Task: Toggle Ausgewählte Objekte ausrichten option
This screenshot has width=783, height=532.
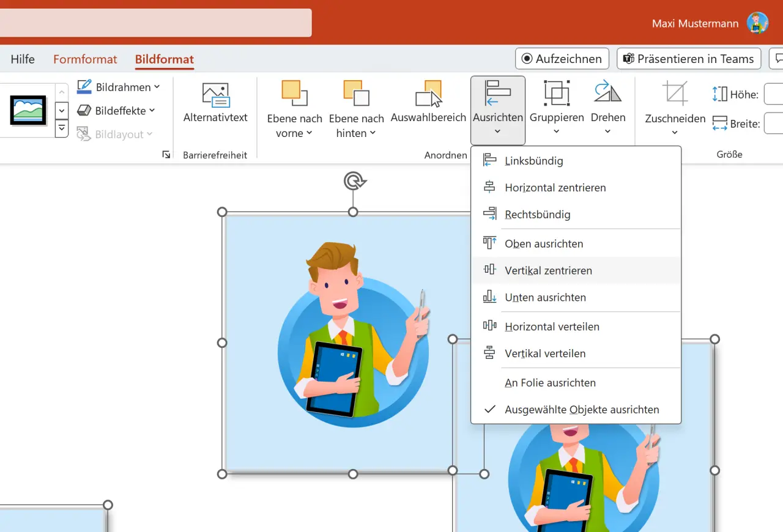Action: click(582, 409)
